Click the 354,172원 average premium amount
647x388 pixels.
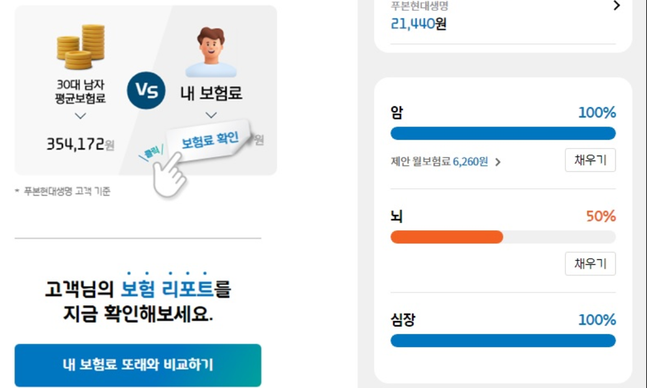80,144
